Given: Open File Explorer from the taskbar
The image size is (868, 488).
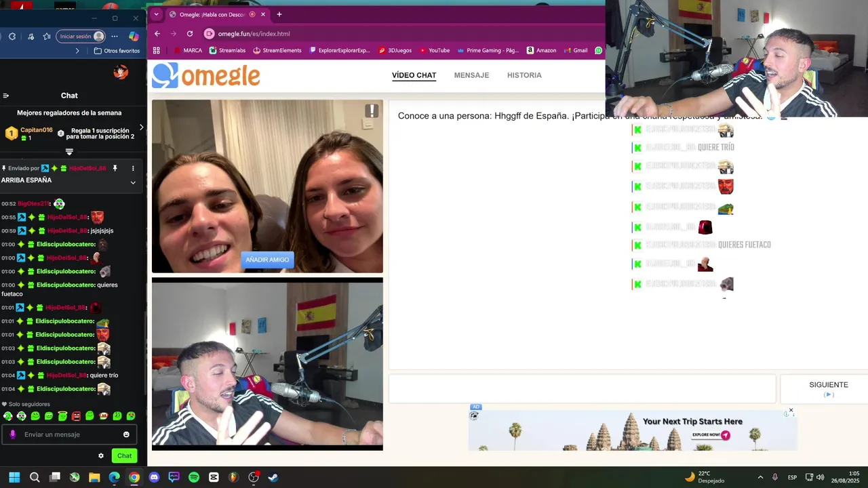Looking at the screenshot, I should click(x=94, y=477).
